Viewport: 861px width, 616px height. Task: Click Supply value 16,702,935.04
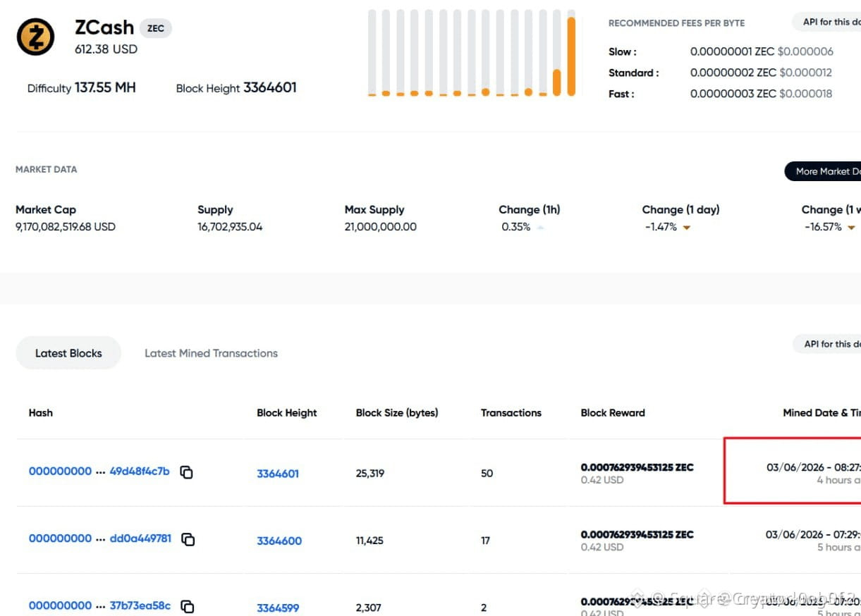[230, 227]
